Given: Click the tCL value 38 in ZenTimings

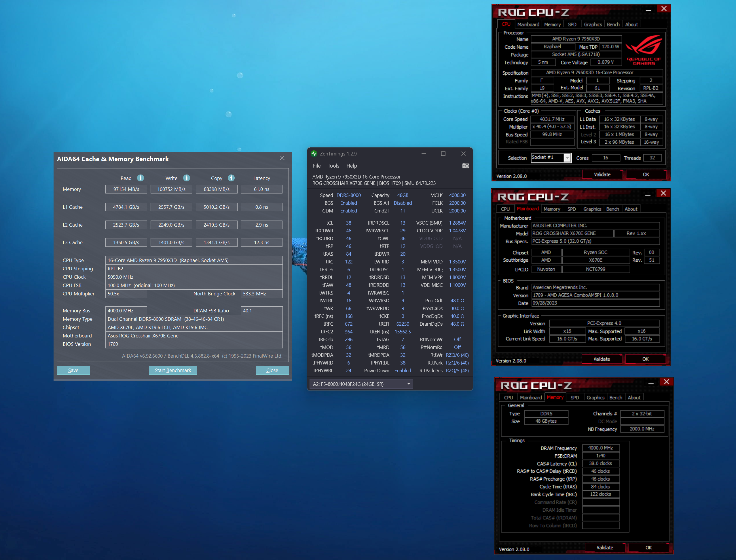Looking at the screenshot, I should (349, 223).
